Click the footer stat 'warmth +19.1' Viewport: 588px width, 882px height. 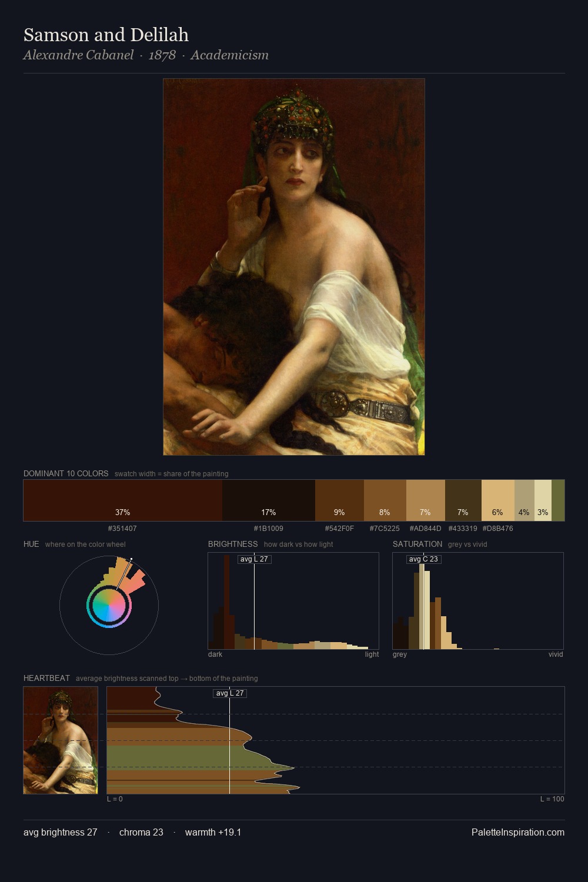point(213,832)
